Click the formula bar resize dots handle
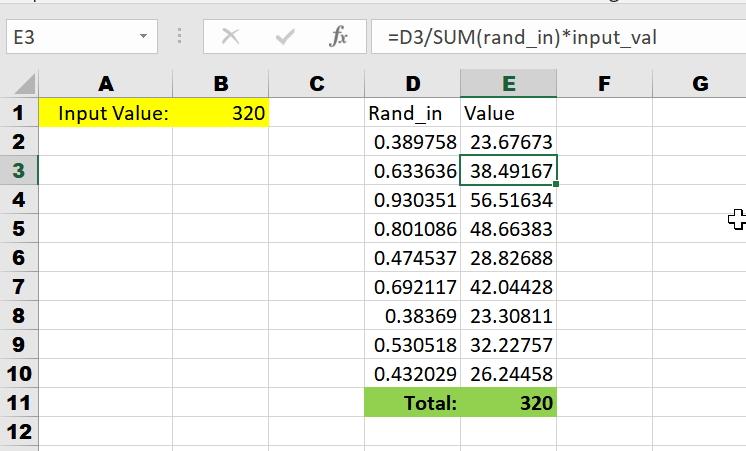Screen dimensions: 746x451 179,36
